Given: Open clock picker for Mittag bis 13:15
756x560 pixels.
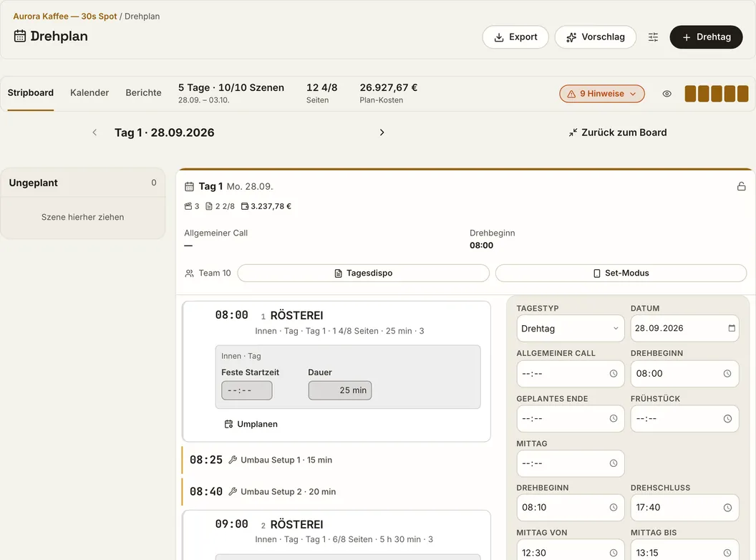Looking at the screenshot, I should 727,553.
